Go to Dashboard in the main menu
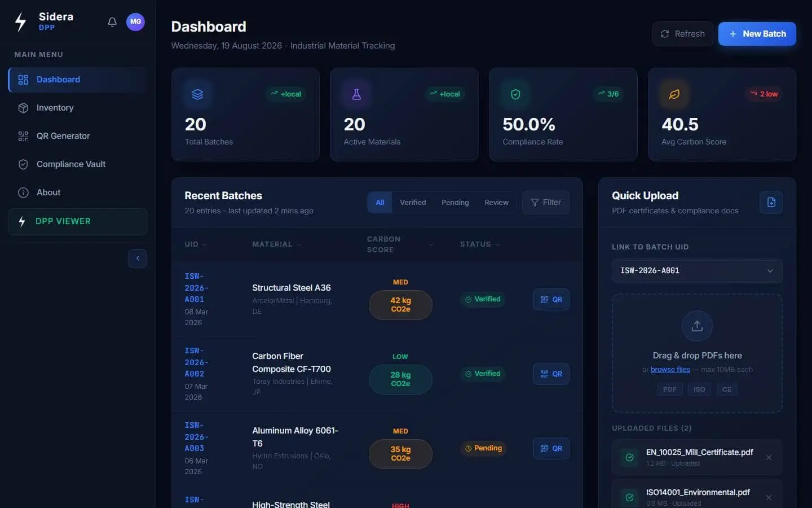 tap(78, 80)
